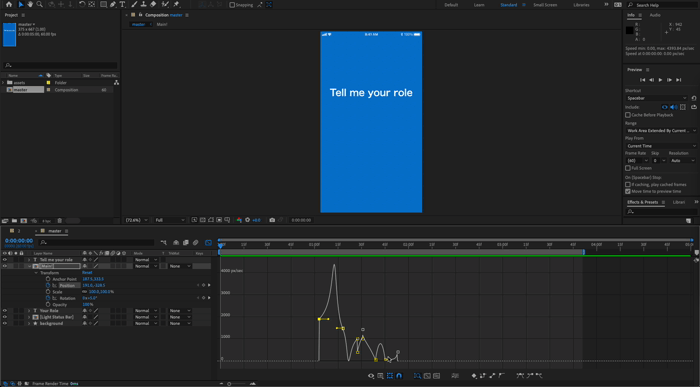Enable Cache Before Playback checkbox
Viewport: 700px width, 387px height.
tap(628, 115)
